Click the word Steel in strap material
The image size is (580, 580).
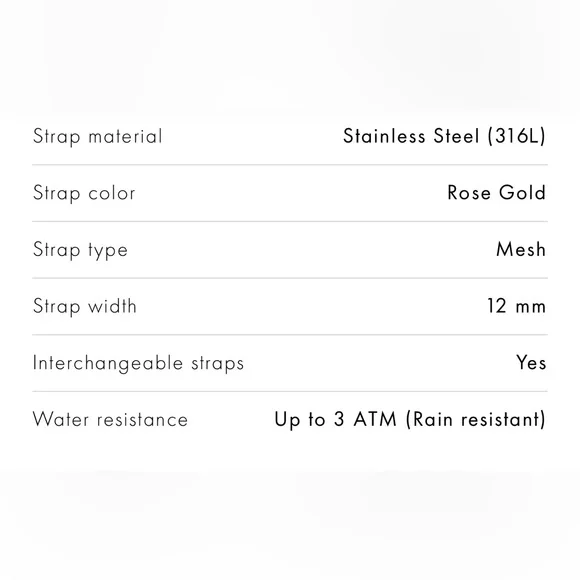pyautogui.click(x=456, y=136)
